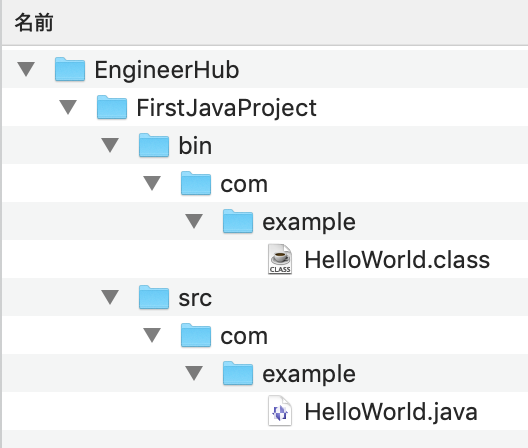
Task: Click the HelloWorld.java source file icon
Action: (x=280, y=411)
